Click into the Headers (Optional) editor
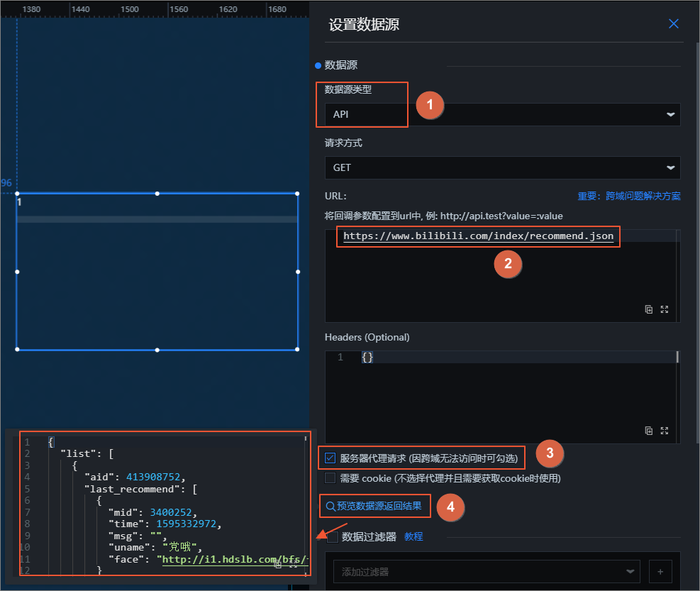This screenshot has width=700, height=591. (502, 397)
